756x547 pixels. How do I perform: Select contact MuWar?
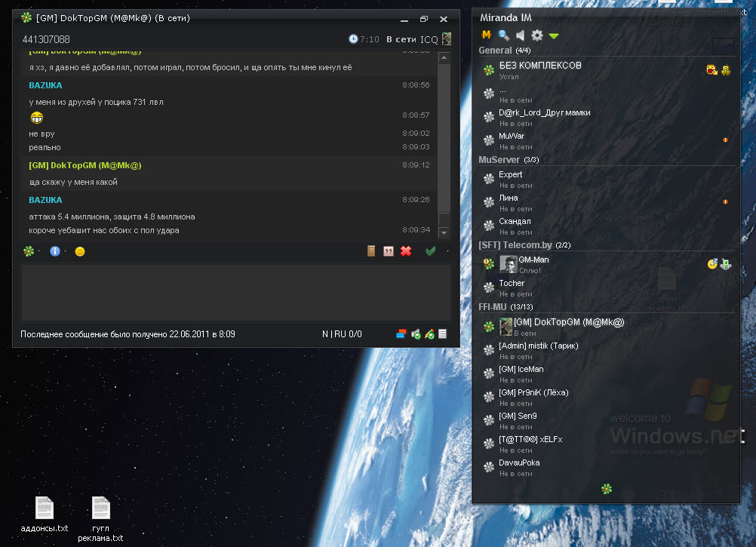pos(607,141)
